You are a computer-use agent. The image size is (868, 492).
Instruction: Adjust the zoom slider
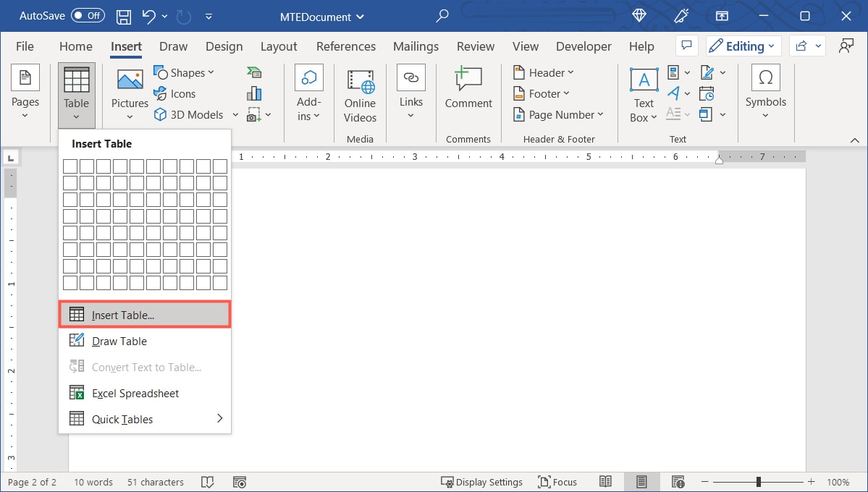[x=758, y=481]
